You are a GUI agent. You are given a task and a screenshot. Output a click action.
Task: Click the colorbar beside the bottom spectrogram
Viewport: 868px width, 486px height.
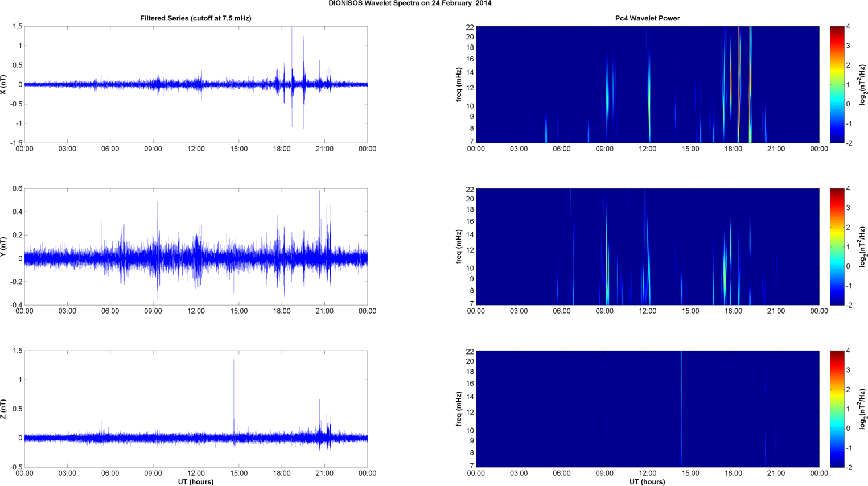(x=837, y=409)
